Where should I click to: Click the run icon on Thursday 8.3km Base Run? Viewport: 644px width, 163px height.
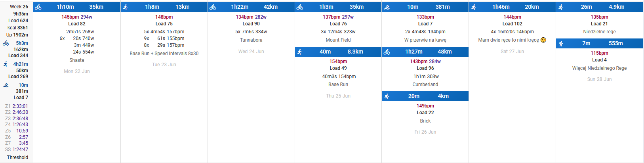click(300, 52)
